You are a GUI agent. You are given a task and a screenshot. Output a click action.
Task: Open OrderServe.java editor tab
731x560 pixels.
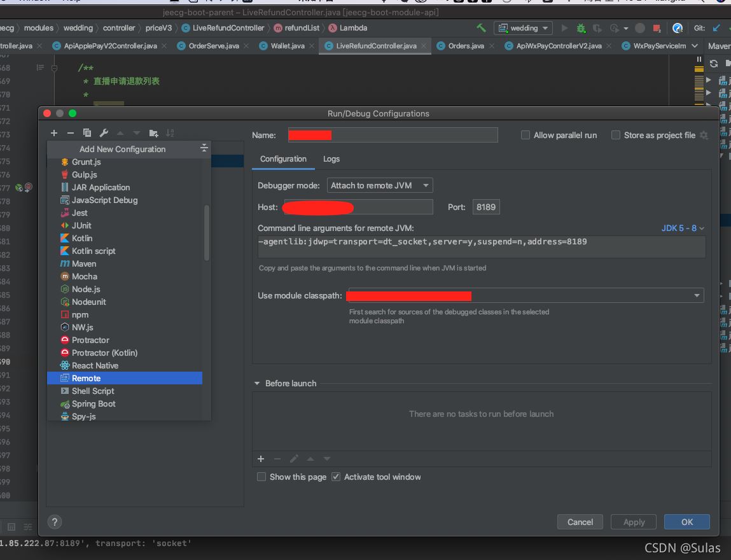[x=214, y=46]
